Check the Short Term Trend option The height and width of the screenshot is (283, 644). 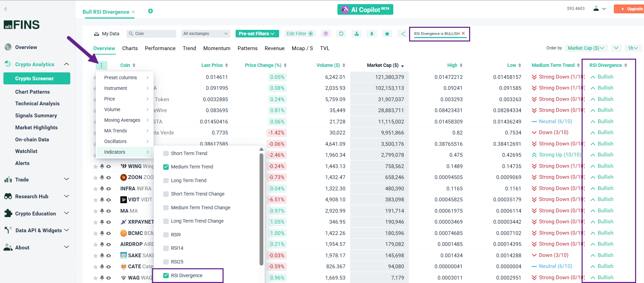(166, 153)
